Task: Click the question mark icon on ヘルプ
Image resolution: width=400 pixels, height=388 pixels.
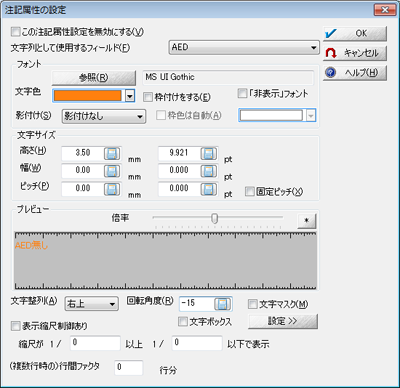Action: point(331,72)
